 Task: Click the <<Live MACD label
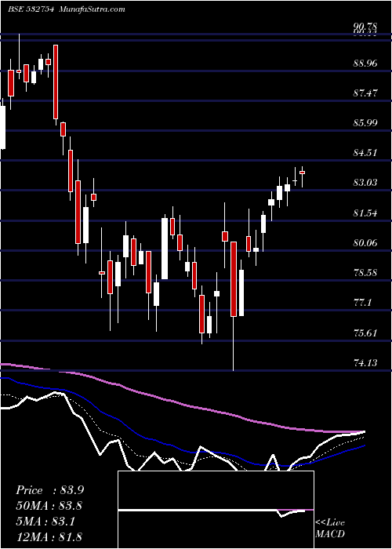tap(330, 528)
